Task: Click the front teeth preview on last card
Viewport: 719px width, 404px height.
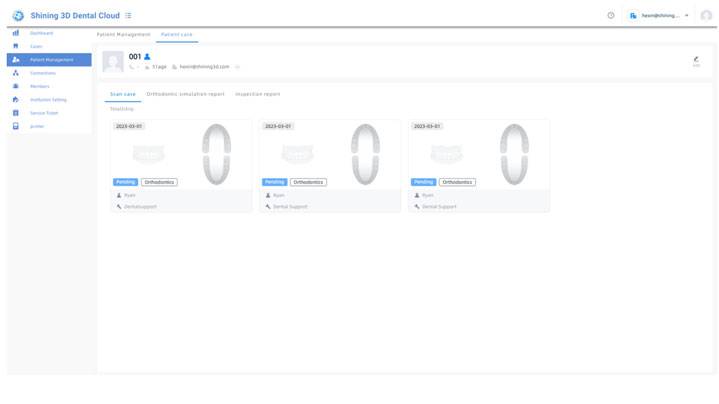Action: click(x=446, y=154)
